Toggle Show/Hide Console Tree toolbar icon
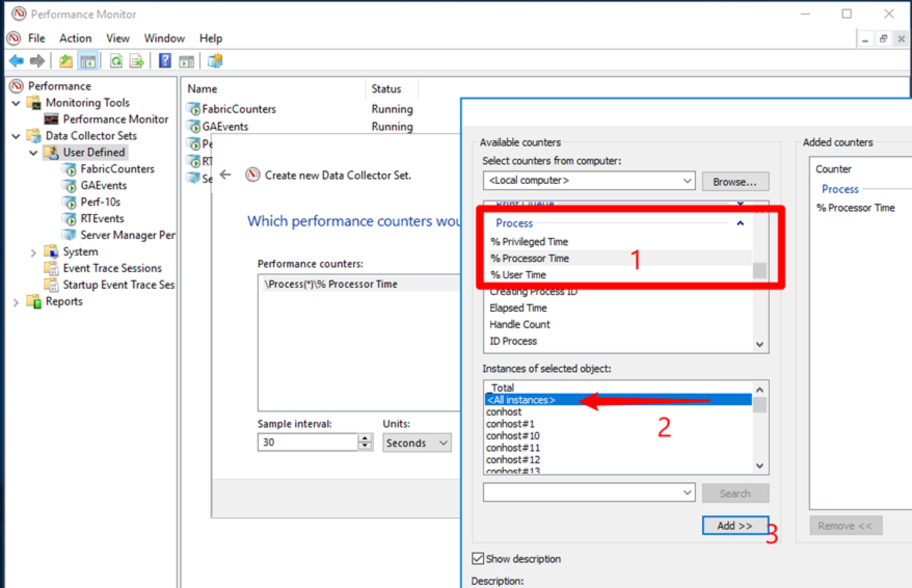 click(x=88, y=61)
